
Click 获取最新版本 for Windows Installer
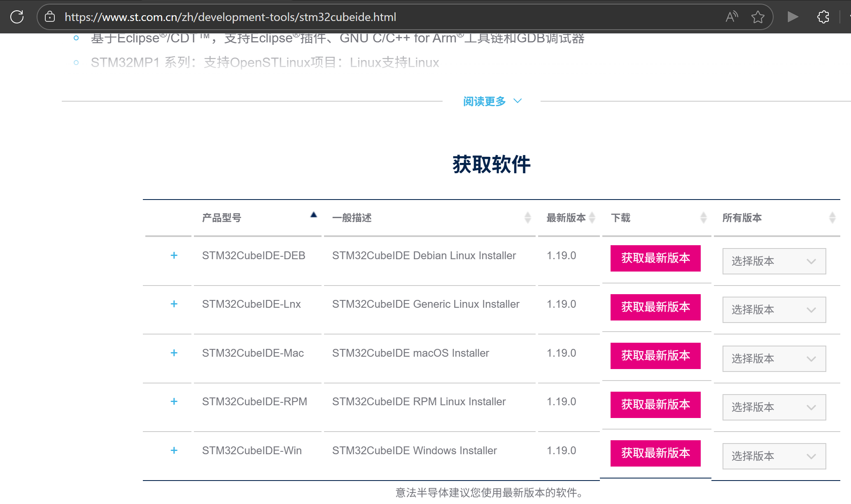(x=655, y=453)
